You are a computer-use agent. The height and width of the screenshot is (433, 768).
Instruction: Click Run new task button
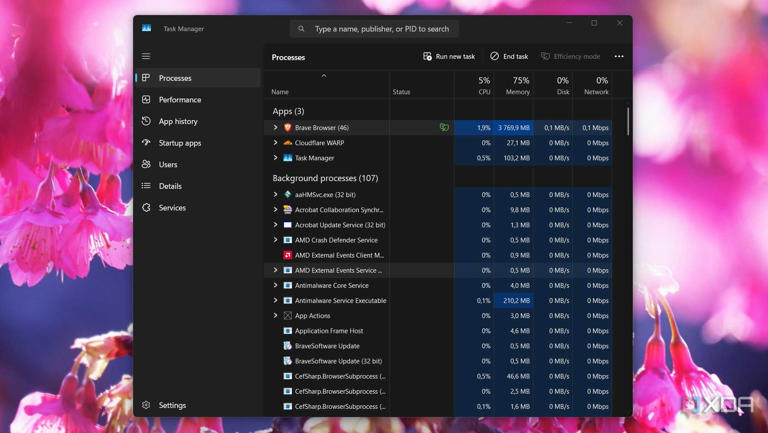pos(449,57)
